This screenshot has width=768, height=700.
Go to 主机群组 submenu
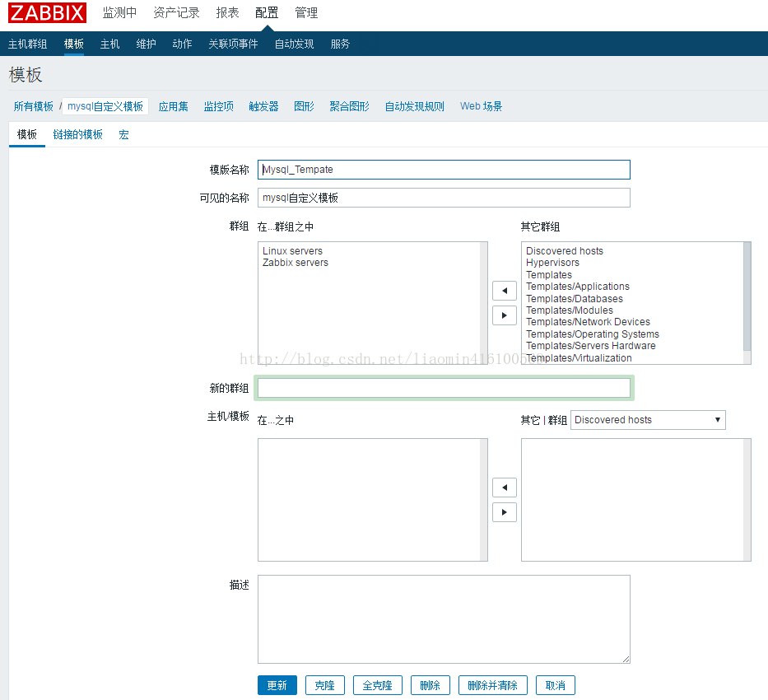pos(27,44)
